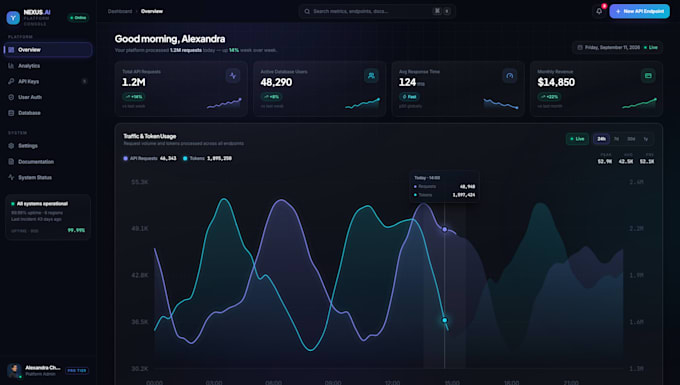Screen dimensions: 680x385
Task: Click the Avg Response Time gauge icon
Action: tap(510, 76)
